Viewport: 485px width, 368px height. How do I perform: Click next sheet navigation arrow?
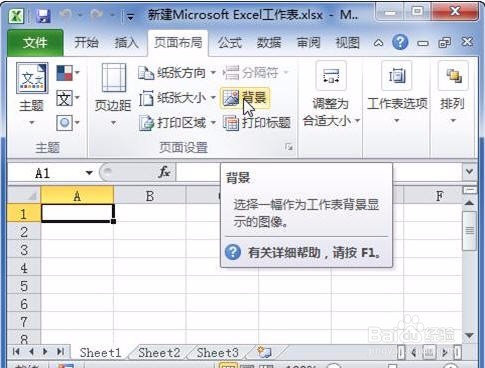click(x=45, y=351)
